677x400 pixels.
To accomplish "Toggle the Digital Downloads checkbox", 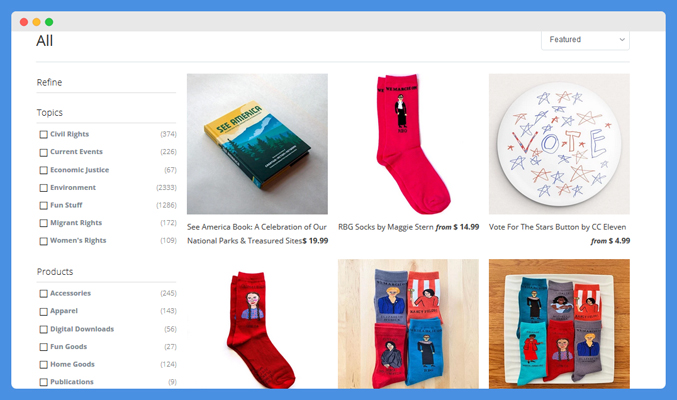I will (x=44, y=330).
